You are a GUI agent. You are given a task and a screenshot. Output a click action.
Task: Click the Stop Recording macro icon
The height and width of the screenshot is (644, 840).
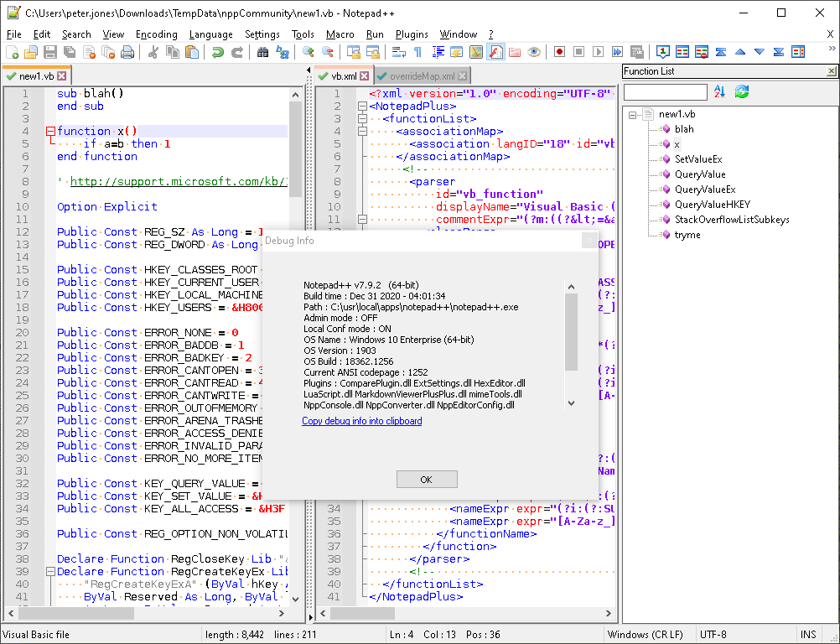point(578,52)
